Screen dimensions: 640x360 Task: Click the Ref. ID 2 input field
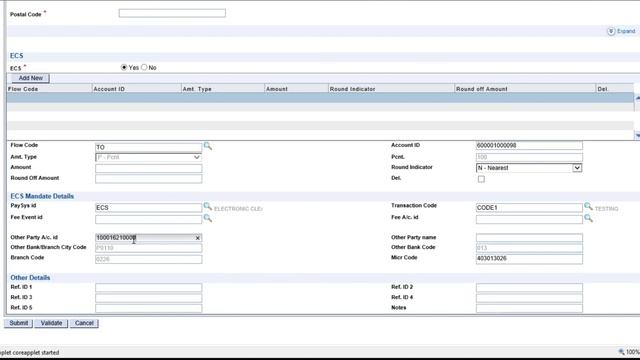[x=529, y=287]
